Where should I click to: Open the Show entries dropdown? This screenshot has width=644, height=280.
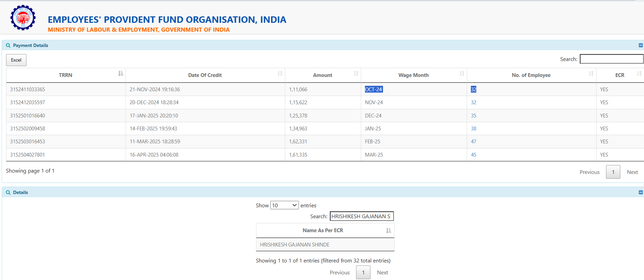[284, 205]
